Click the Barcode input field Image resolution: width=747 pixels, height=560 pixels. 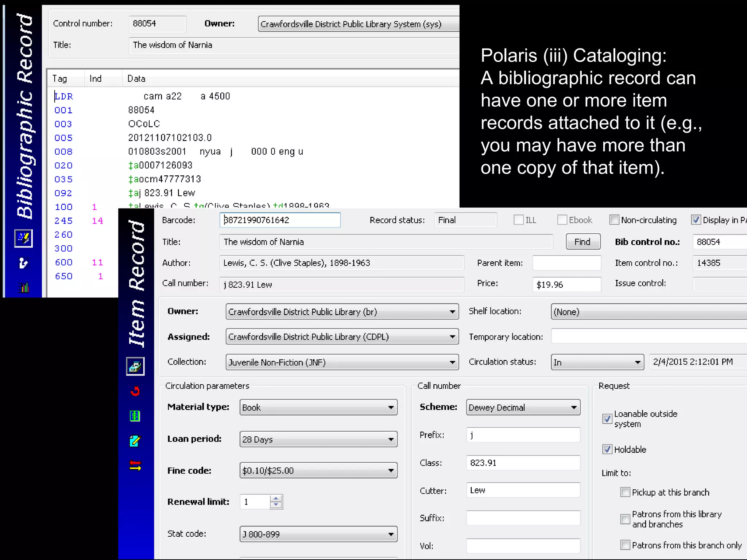click(x=280, y=220)
